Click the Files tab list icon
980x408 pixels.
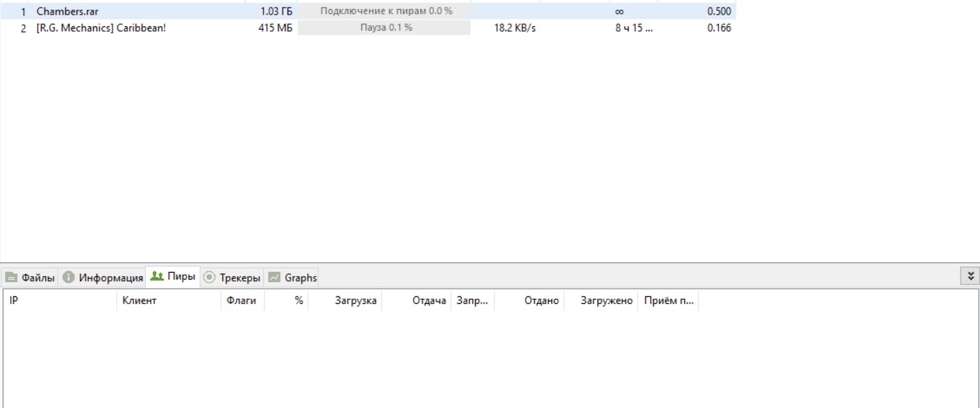[11, 278]
